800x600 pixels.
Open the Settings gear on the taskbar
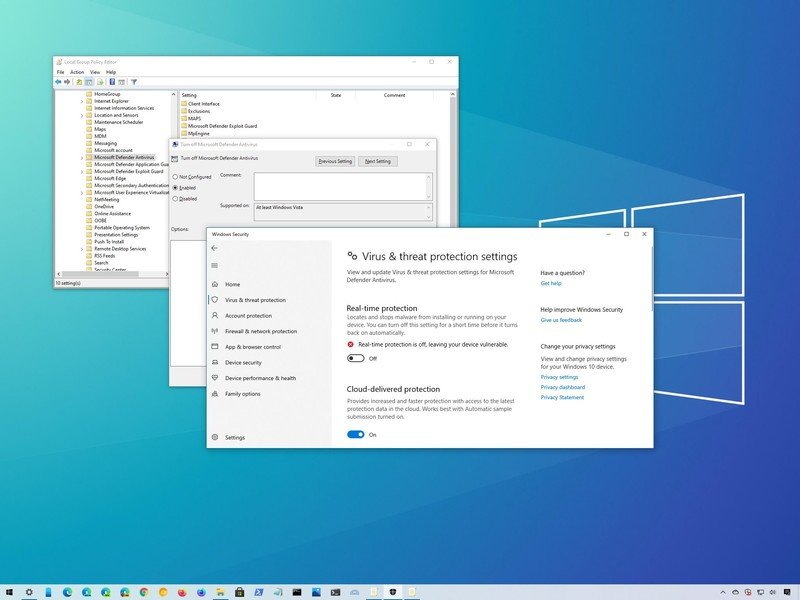(x=29, y=592)
